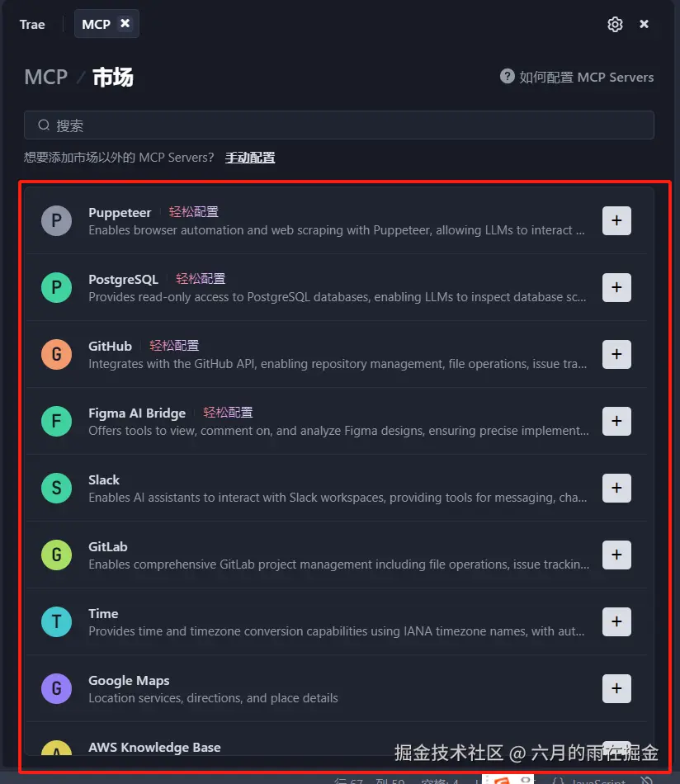Select the MCP tab
Image resolution: width=680 pixels, height=784 pixels.
[x=96, y=24]
